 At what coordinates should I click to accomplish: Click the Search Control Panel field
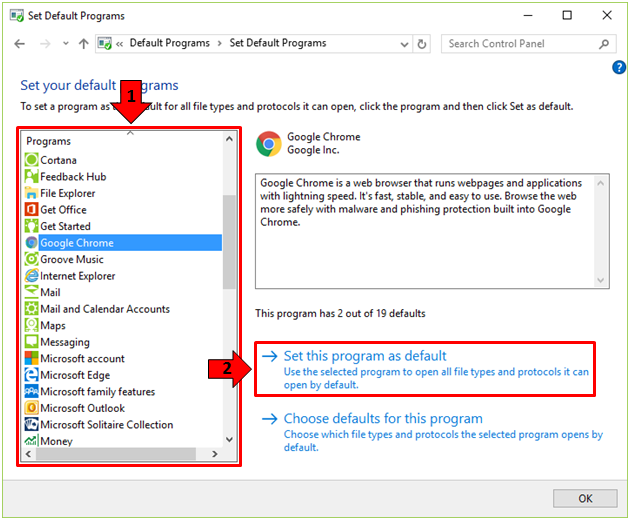click(x=520, y=44)
